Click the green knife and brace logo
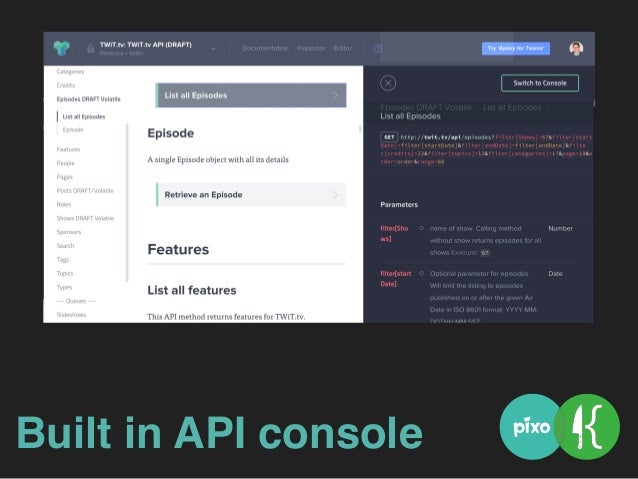Viewport: 638px width, 479px height. point(589,427)
